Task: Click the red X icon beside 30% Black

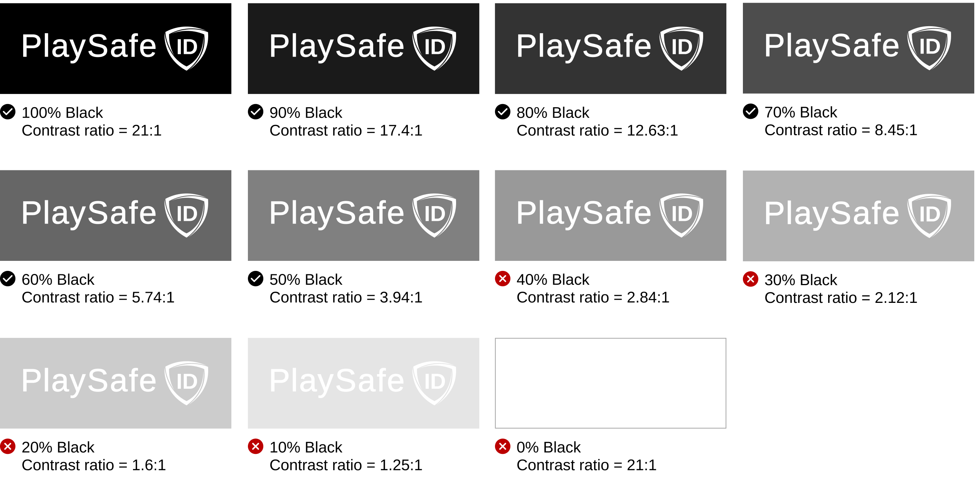Action: [x=751, y=279]
